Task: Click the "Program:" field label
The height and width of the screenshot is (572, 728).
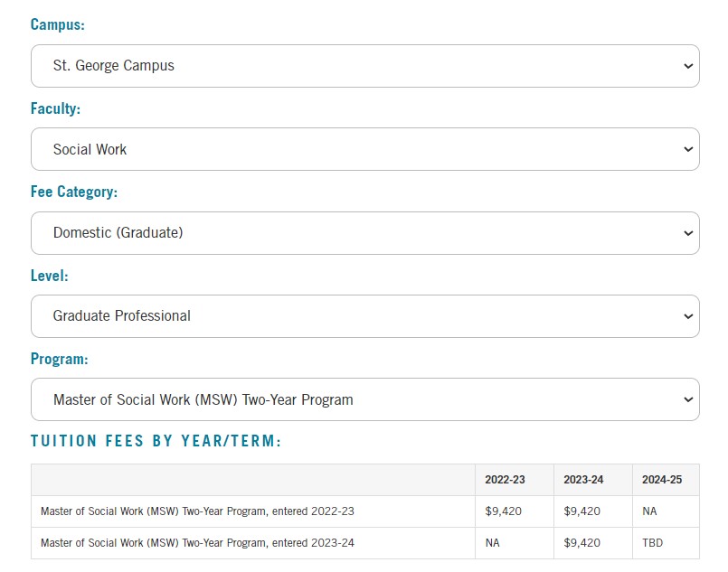Action: [60, 359]
